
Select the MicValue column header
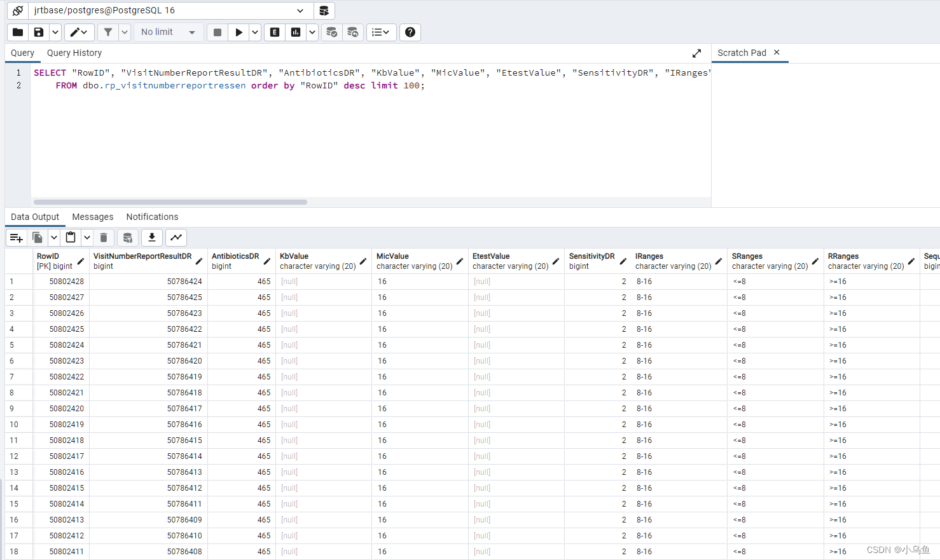coord(420,261)
